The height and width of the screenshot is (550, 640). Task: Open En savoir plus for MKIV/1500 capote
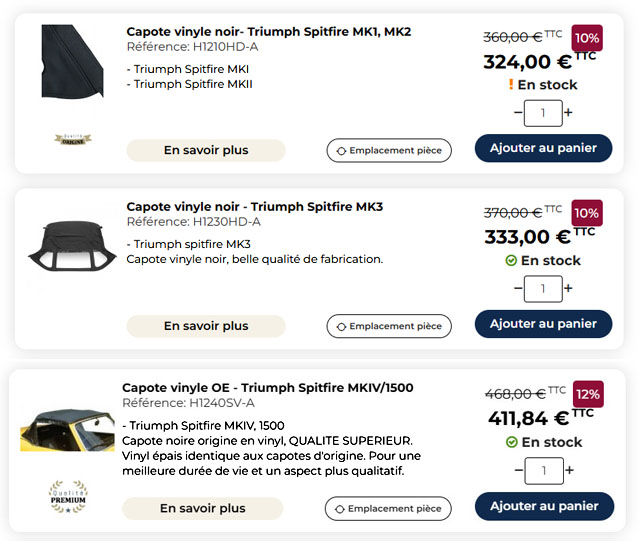(202, 508)
